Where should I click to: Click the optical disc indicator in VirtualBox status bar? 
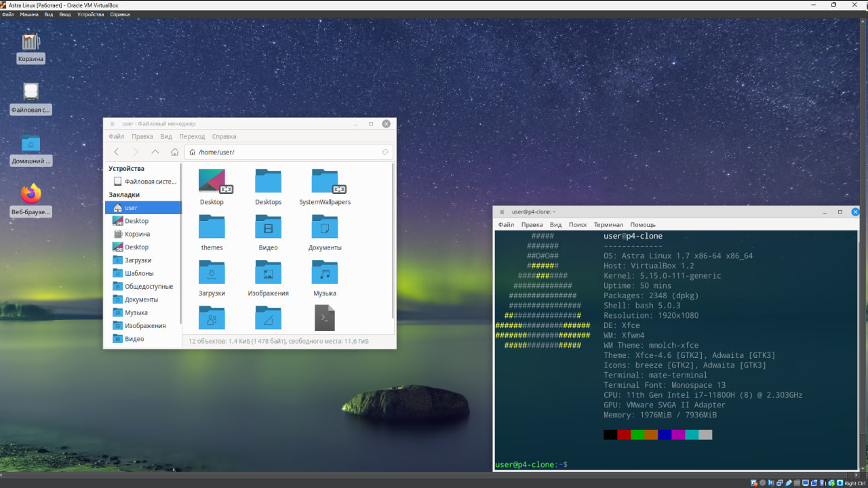(763, 483)
